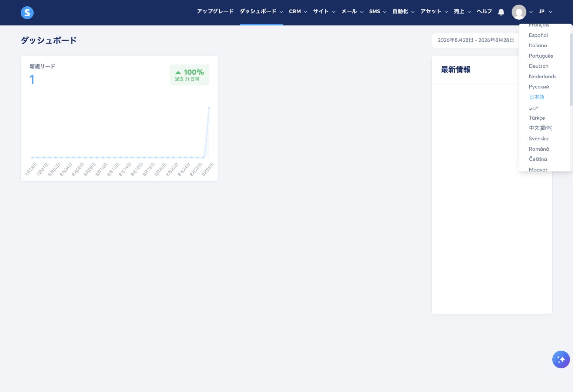Choose Português from language list
The image size is (573, 392).
pyautogui.click(x=541, y=56)
